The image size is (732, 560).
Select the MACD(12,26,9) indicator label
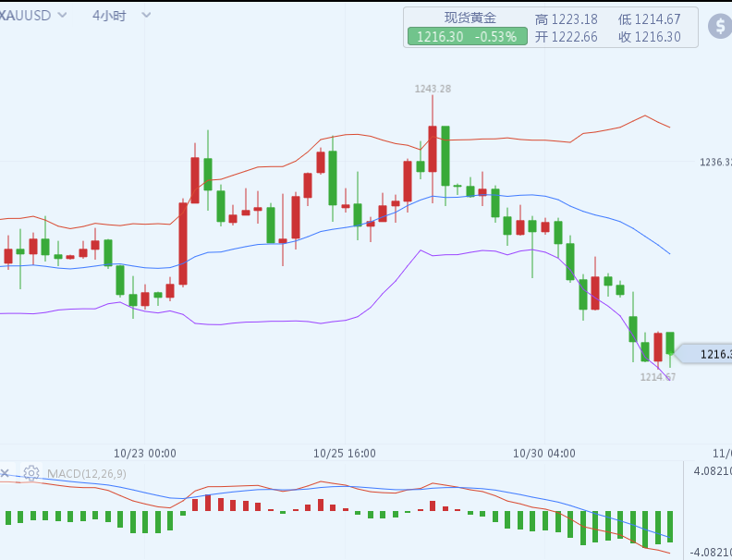[87, 473]
